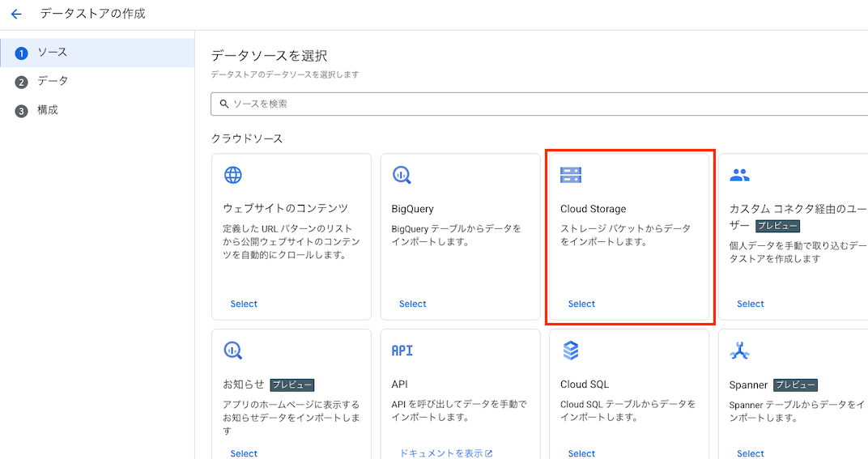Click the Cloud Storage bucket icon
Viewport: 868px width, 459px height.
571,175
